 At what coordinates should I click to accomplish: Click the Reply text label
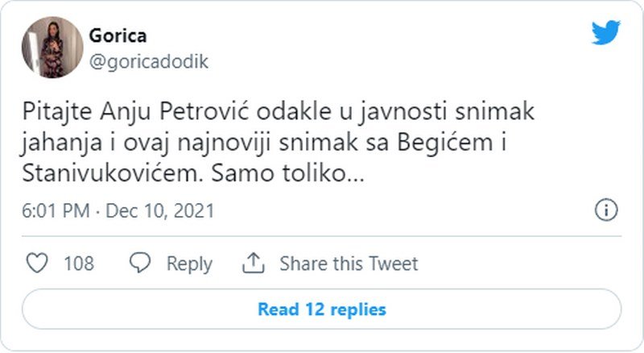(189, 264)
